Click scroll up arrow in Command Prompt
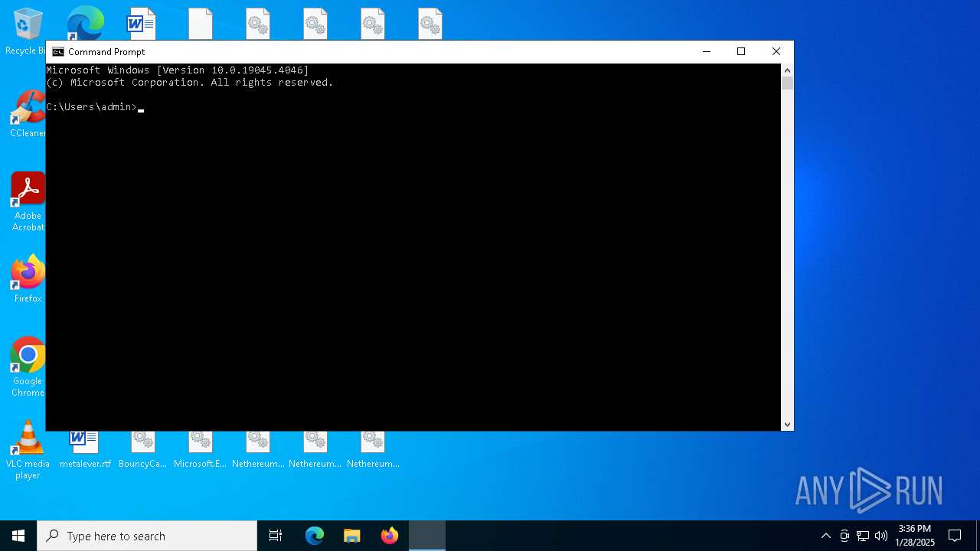The height and width of the screenshot is (551, 980). 787,70
